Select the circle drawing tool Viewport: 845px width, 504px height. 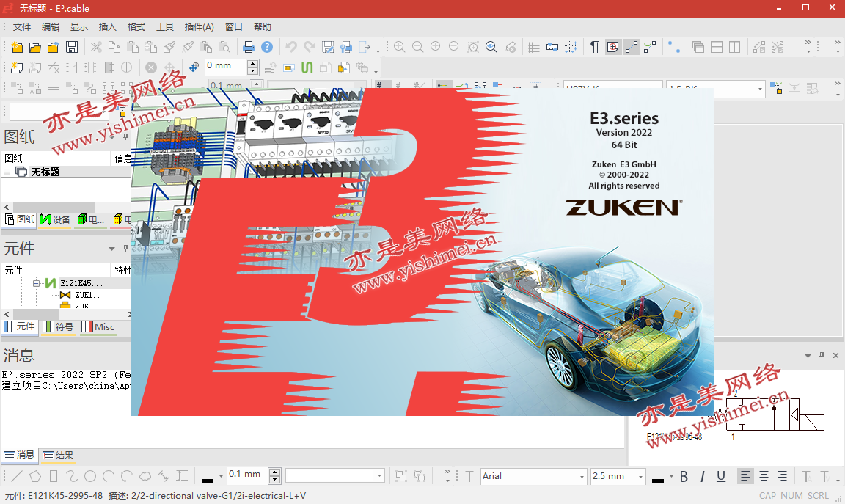point(90,476)
